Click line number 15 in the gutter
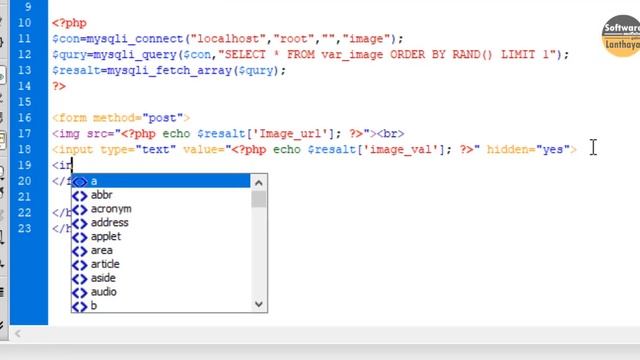Viewport: 640px width, 360px height. click(24, 102)
